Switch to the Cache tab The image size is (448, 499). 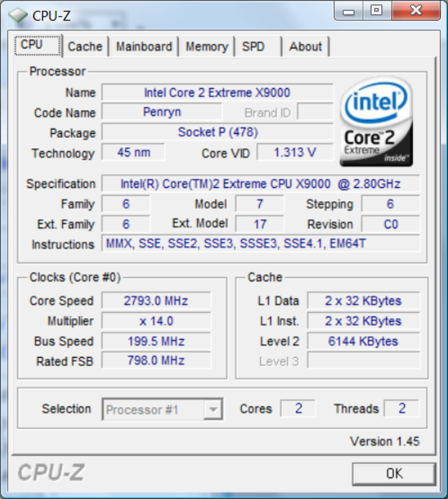85,47
